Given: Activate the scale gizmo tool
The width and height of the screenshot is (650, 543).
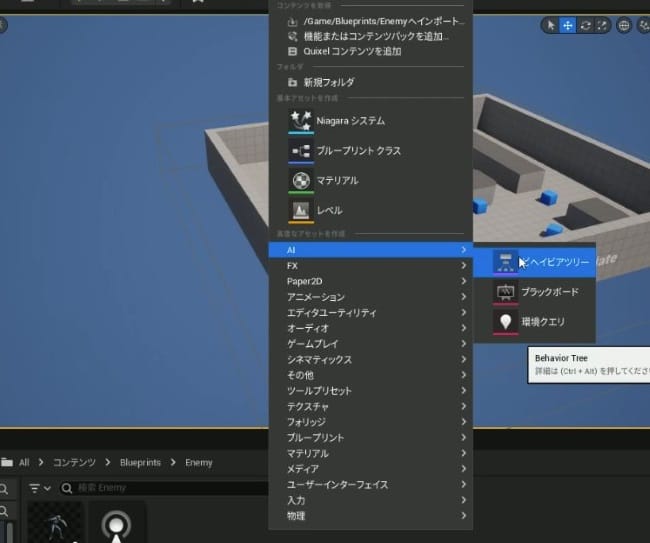Looking at the screenshot, I should pyautogui.click(x=602, y=25).
